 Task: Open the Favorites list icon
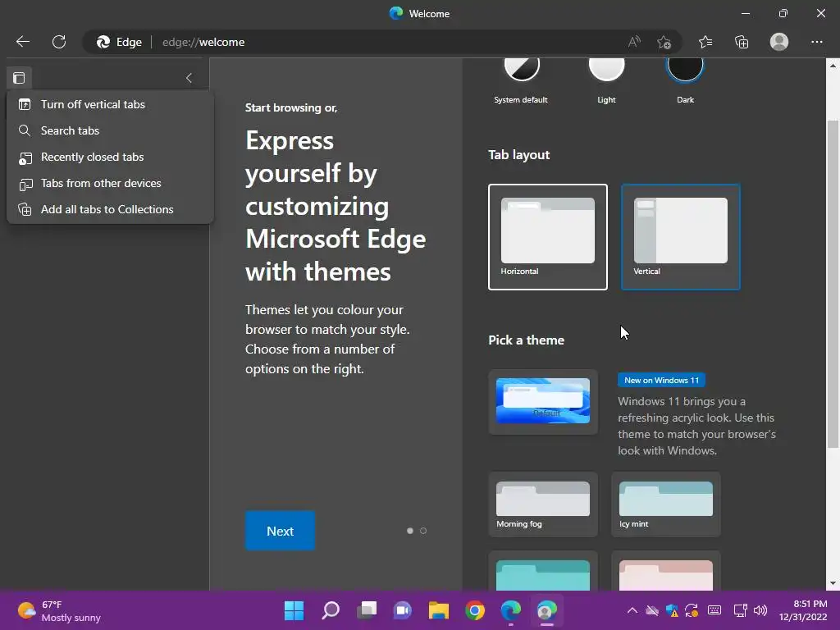point(705,42)
